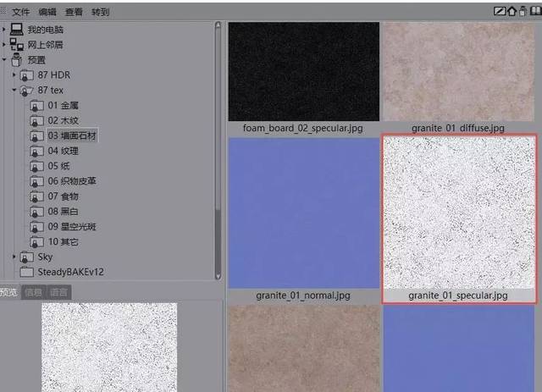
Task: Expand the 87 HDR folder arrow
Action: (x=14, y=75)
